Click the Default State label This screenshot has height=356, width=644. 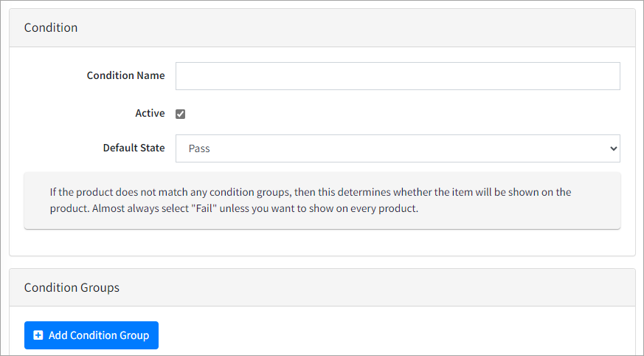pyautogui.click(x=134, y=148)
